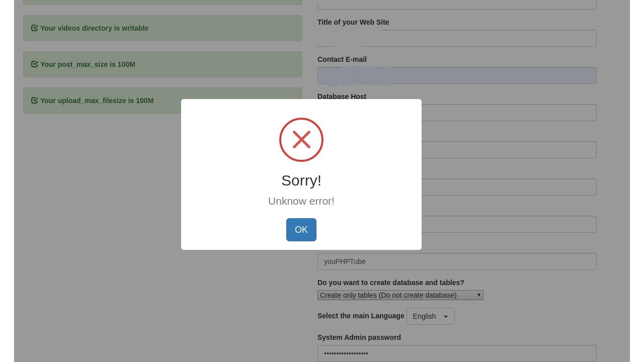The height and width of the screenshot is (362, 644).
Task: Focus the Title of your Web Site field
Action: [457, 38]
